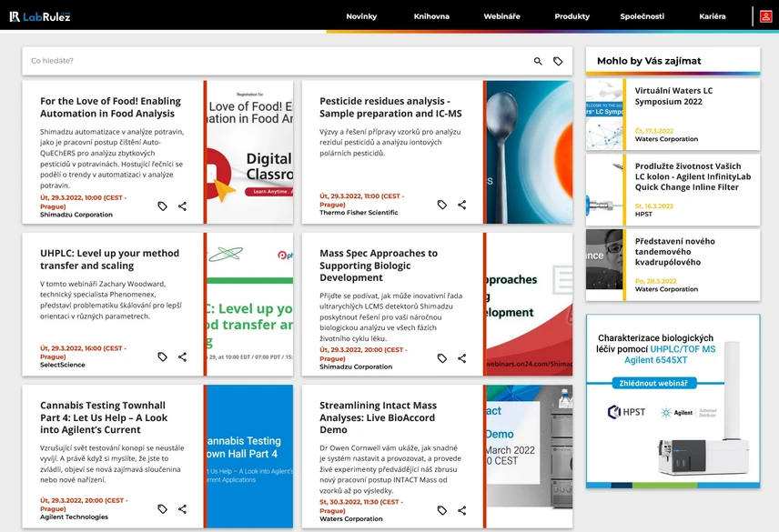Image resolution: width=779 pixels, height=532 pixels.
Task: Click 'Agilent Technologies' organizer text
Action: tap(74, 517)
